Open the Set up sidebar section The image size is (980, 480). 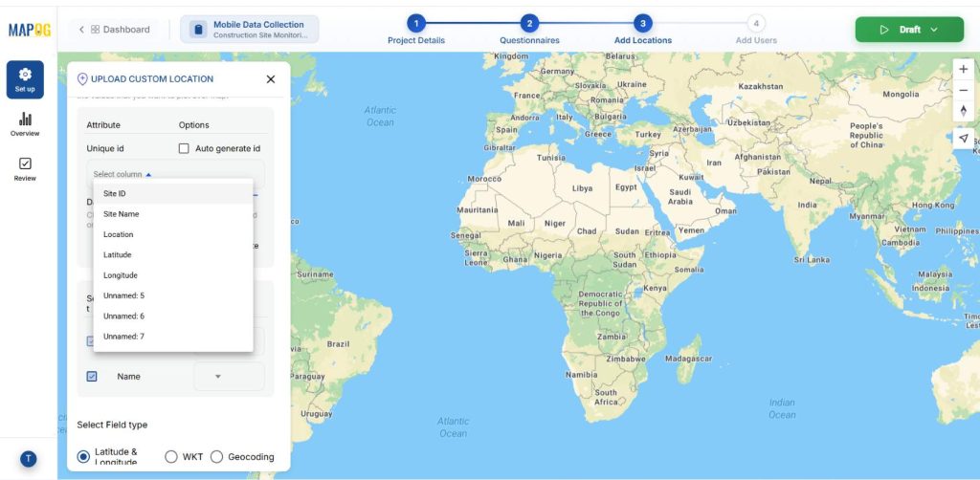coord(25,80)
